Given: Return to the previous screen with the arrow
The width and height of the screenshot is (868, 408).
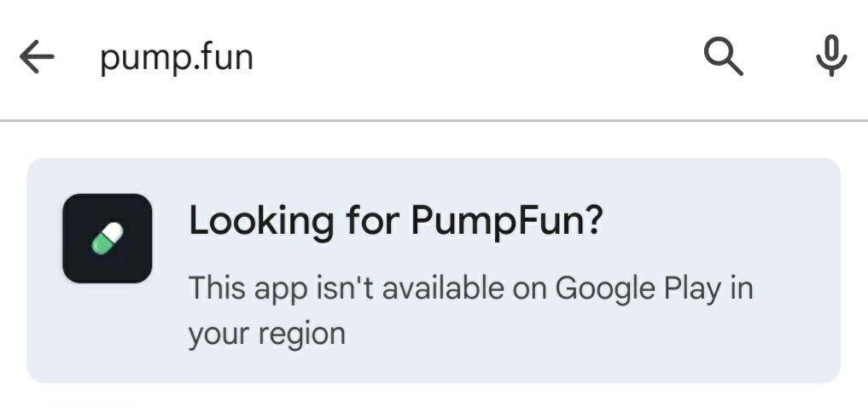Looking at the screenshot, I should pos(37,58).
